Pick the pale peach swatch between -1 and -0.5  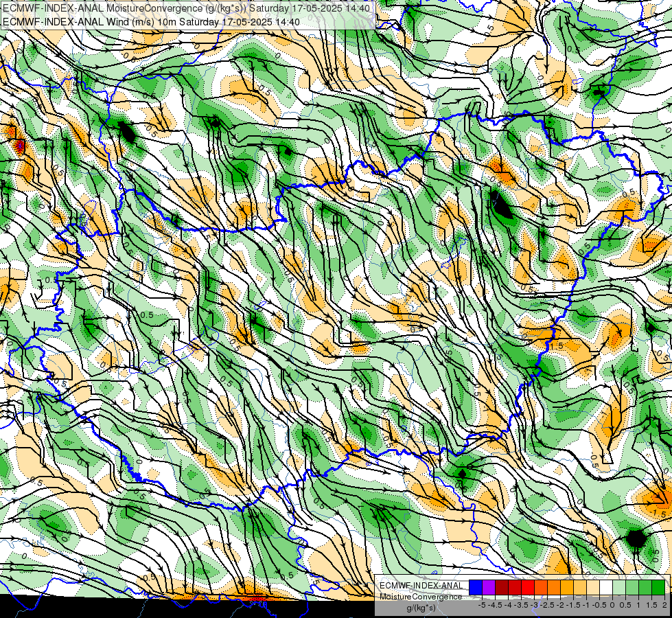tap(592, 587)
